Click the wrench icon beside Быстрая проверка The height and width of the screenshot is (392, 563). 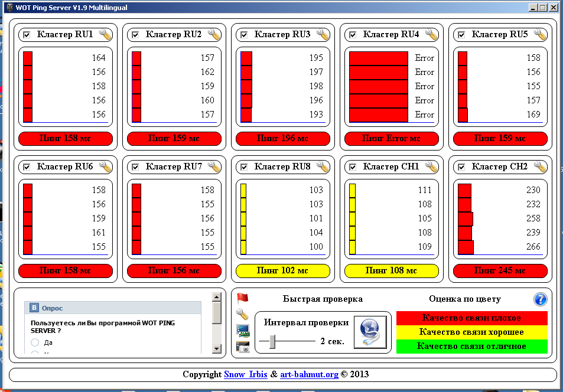tap(242, 315)
